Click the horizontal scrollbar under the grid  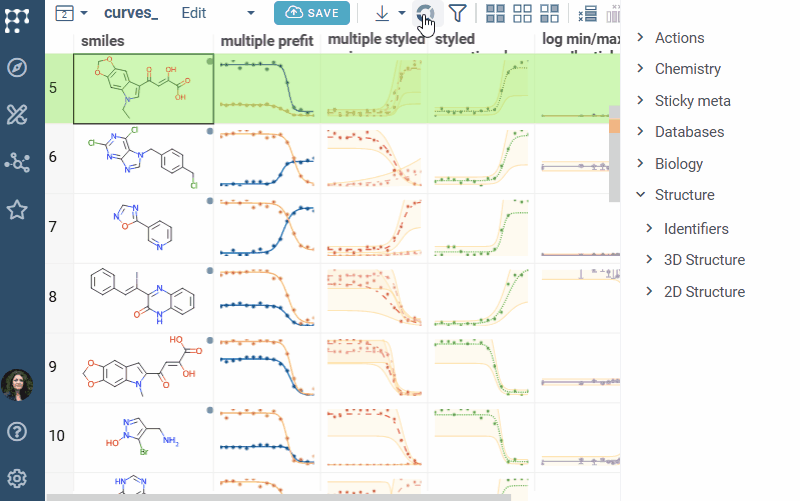tap(279, 497)
